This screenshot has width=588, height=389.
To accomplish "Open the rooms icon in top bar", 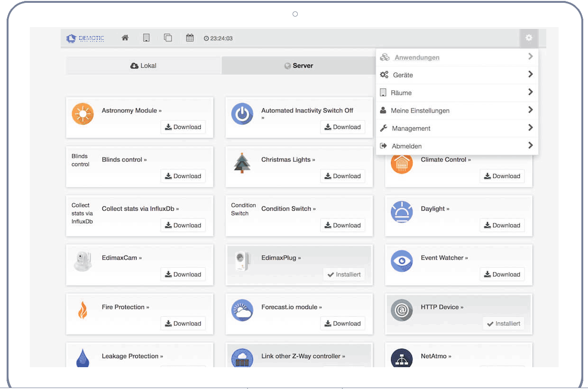I will [147, 38].
